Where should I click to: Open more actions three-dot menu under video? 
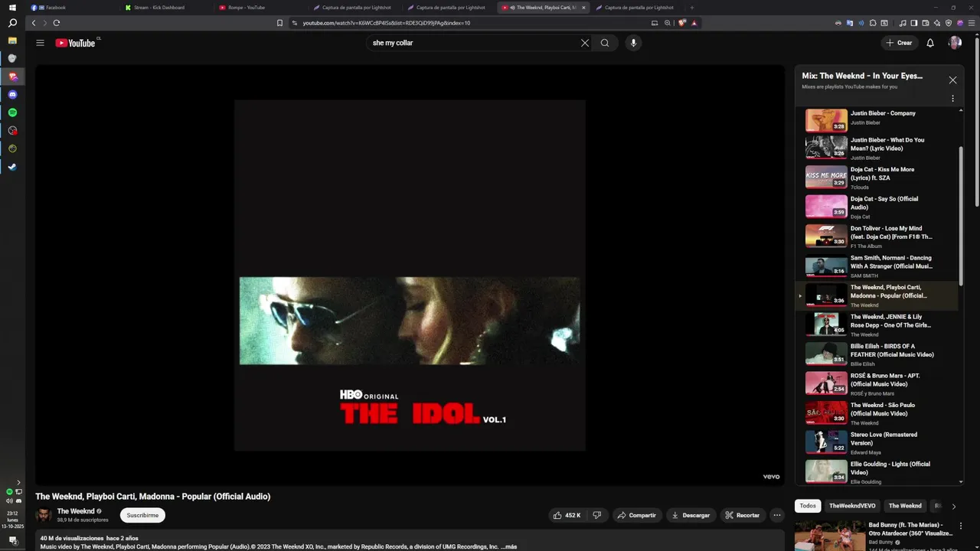point(777,515)
